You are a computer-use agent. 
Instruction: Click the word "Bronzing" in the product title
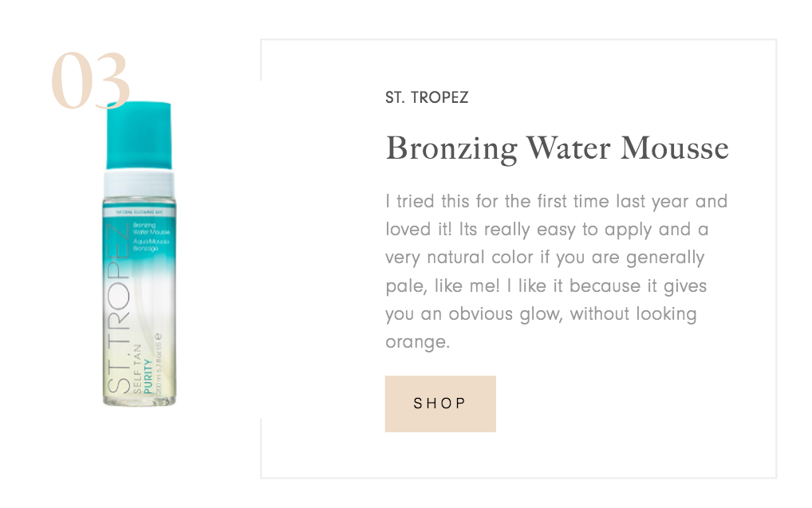[x=451, y=148]
